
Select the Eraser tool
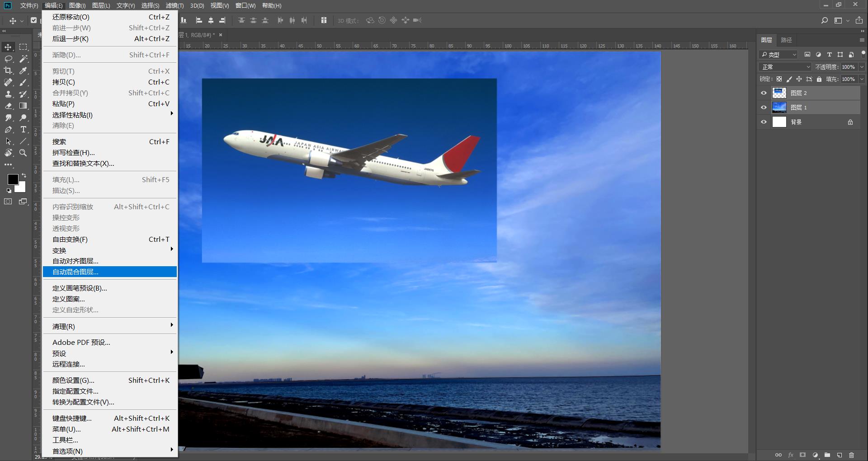(8, 106)
